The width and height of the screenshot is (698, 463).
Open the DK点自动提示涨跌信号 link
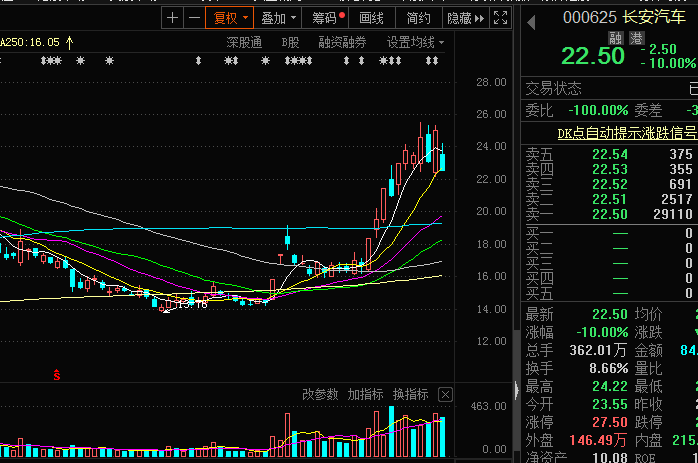626,132
